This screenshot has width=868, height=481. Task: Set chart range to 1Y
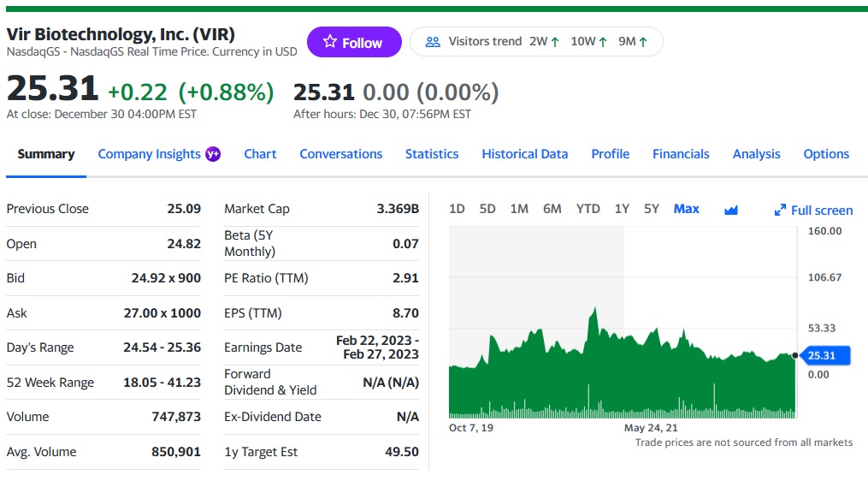[622, 209]
